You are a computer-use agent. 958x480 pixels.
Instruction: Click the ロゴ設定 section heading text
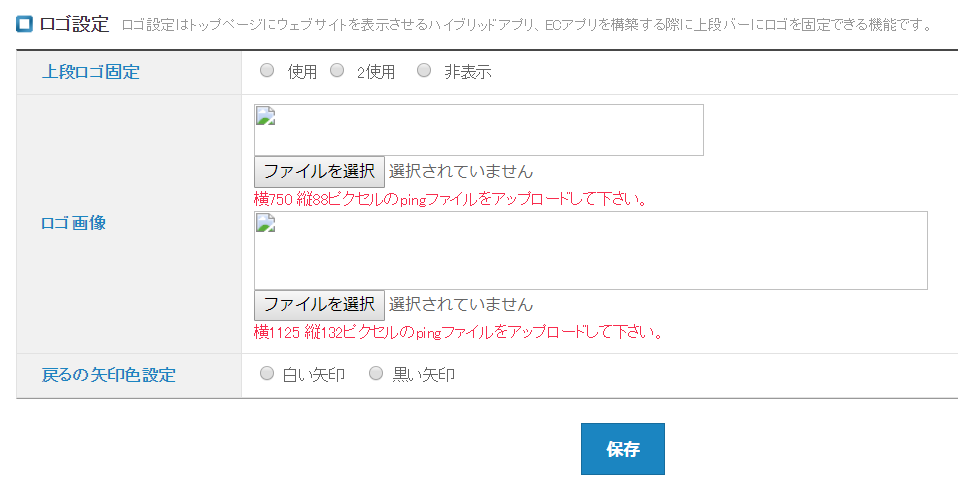click(x=74, y=24)
